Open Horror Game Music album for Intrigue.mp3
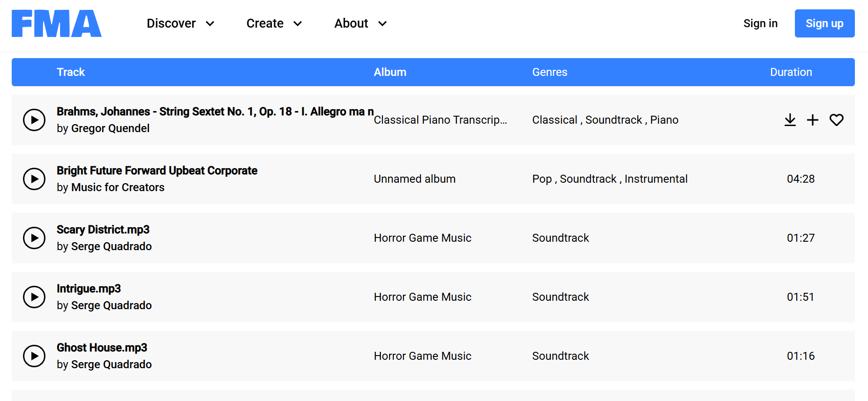 coord(422,297)
